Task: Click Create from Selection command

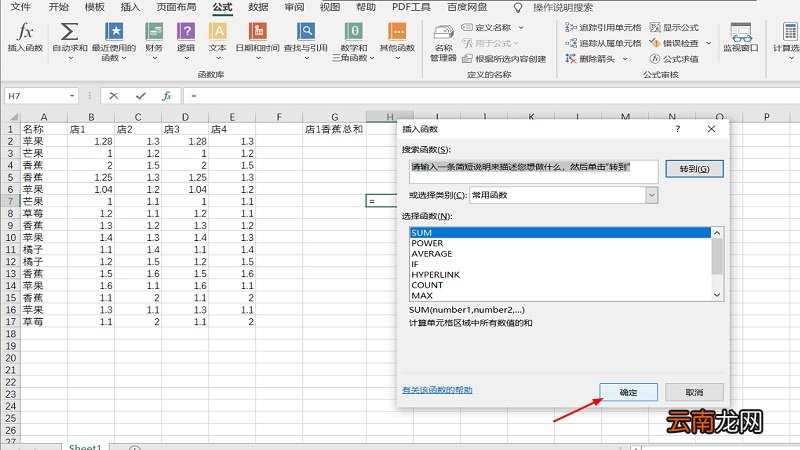Action: pyautogui.click(x=504, y=59)
